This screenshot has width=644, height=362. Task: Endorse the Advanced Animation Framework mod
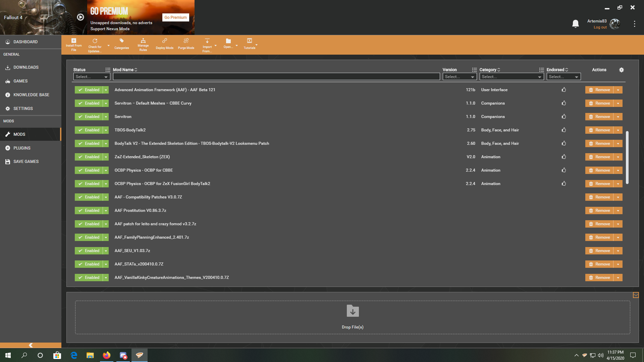(564, 89)
